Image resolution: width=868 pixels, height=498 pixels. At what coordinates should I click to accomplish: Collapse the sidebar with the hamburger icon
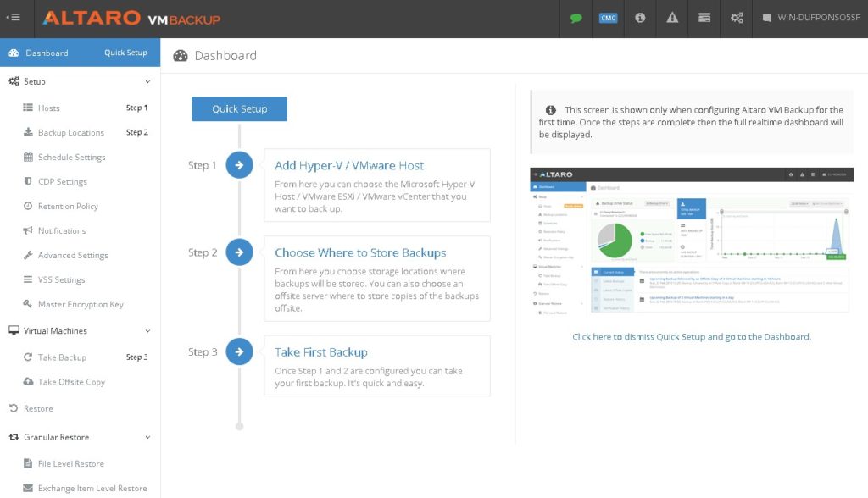click(14, 17)
